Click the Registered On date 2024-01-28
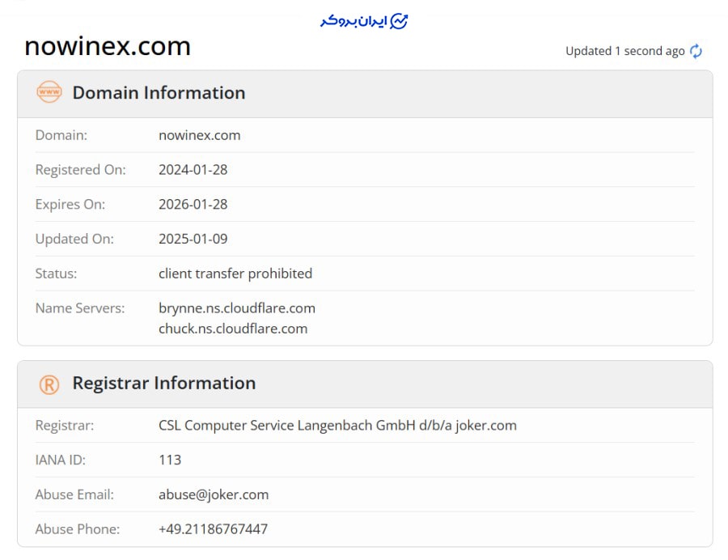Image resolution: width=728 pixels, height=560 pixels. [x=193, y=169]
